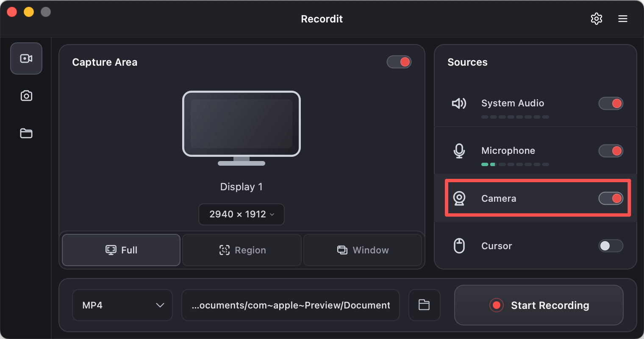Minimize the window with the yellow button

tap(29, 12)
